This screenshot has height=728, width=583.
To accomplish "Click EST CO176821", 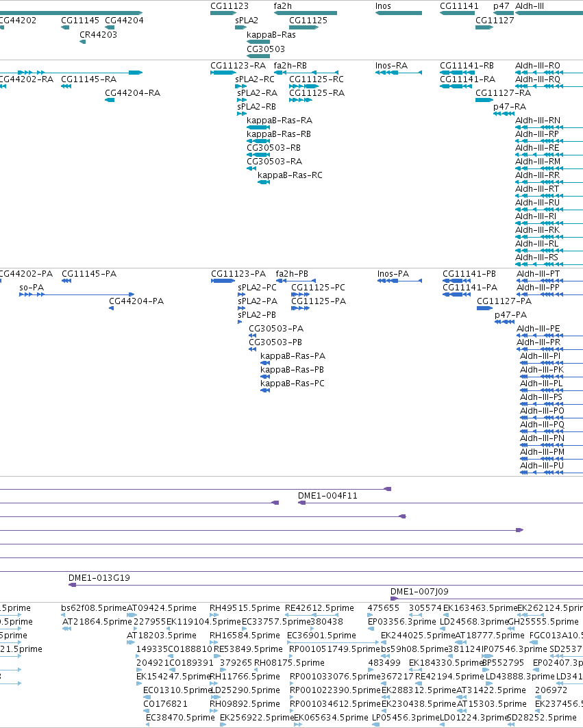I will pos(165,704).
